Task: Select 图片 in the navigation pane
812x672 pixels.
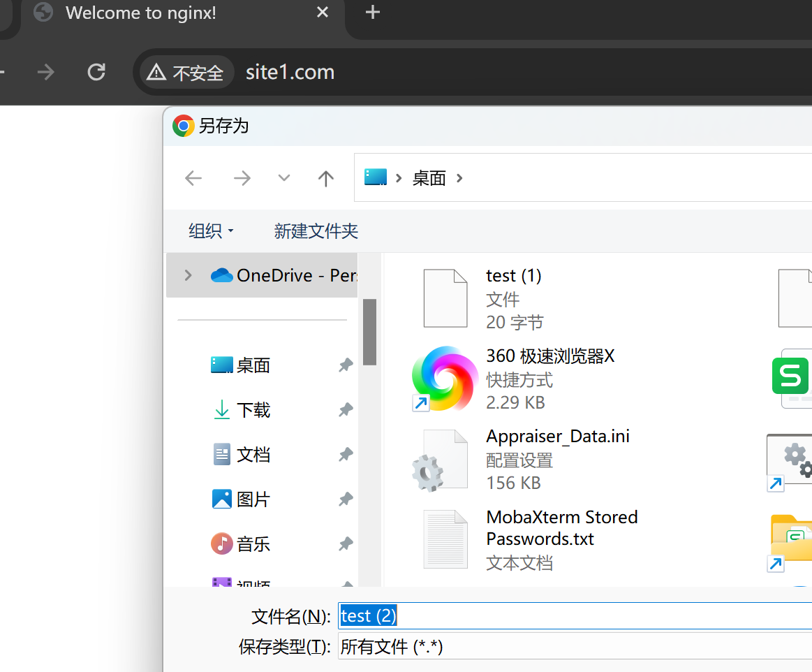Action: click(253, 499)
